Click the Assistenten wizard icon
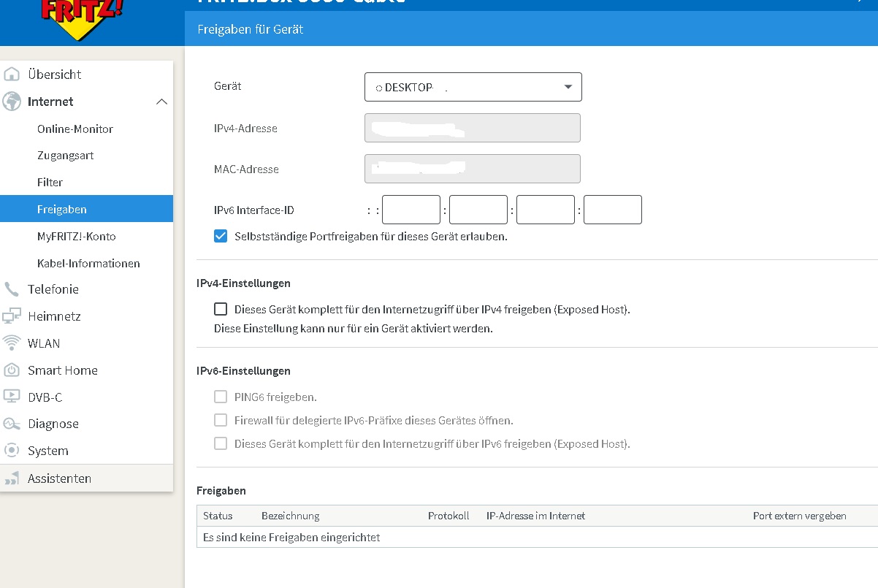The image size is (878, 588). pyautogui.click(x=12, y=478)
